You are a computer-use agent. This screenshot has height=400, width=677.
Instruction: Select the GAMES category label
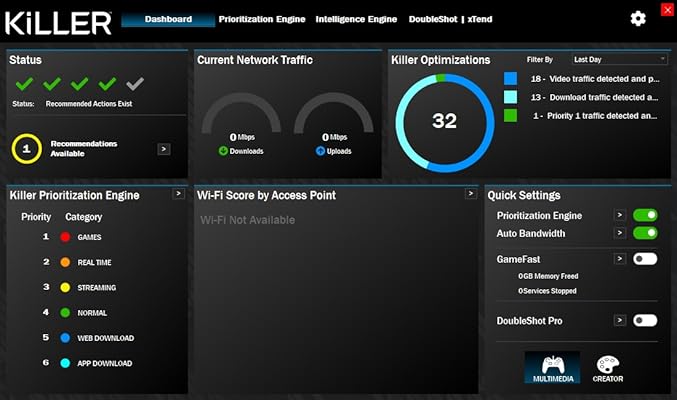(x=89, y=237)
